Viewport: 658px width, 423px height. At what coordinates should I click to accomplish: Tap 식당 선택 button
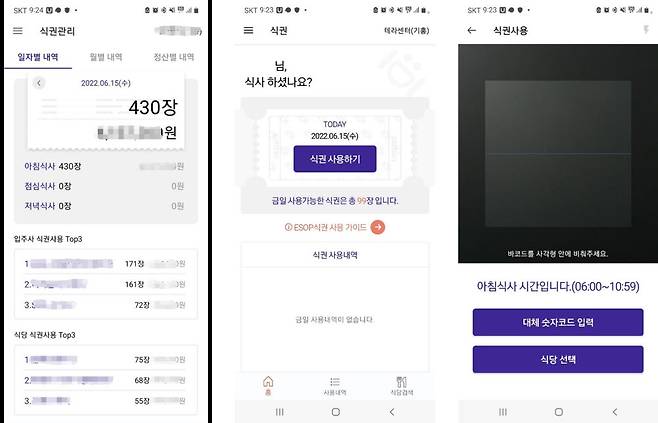tap(558, 359)
